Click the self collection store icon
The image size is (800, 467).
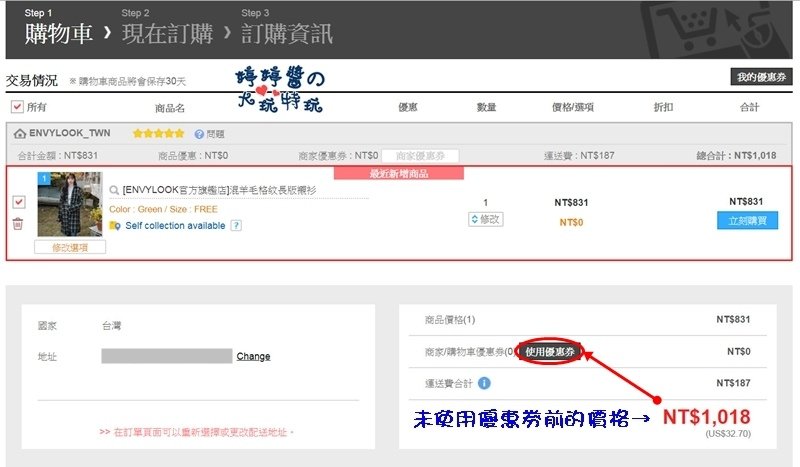(x=115, y=226)
